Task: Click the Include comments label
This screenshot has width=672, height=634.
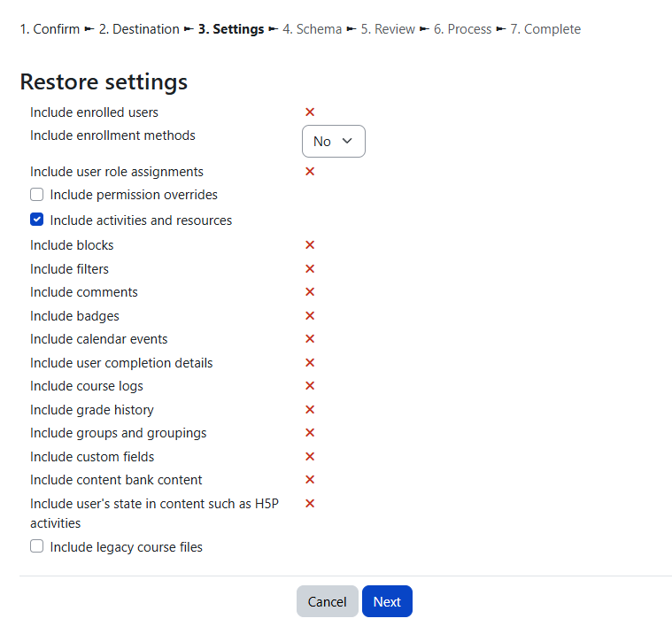Action: [84, 292]
